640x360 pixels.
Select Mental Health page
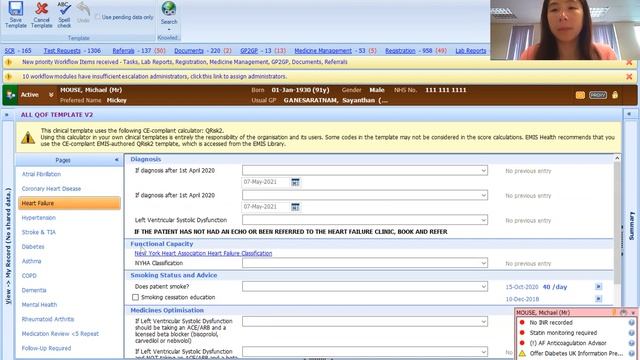39,305
